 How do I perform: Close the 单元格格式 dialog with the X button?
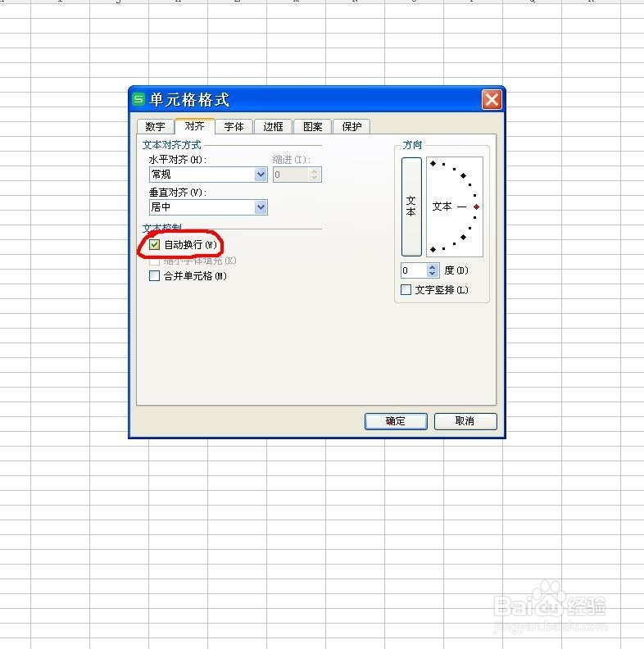(x=492, y=100)
